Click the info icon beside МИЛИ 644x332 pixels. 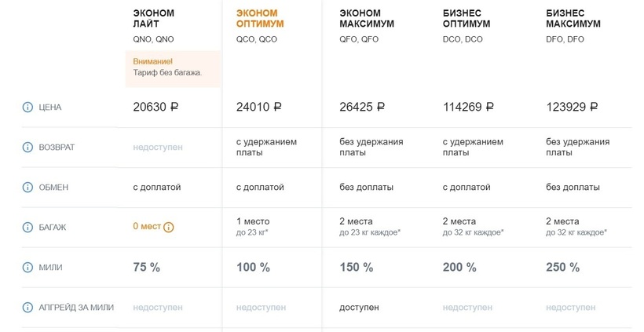point(27,268)
